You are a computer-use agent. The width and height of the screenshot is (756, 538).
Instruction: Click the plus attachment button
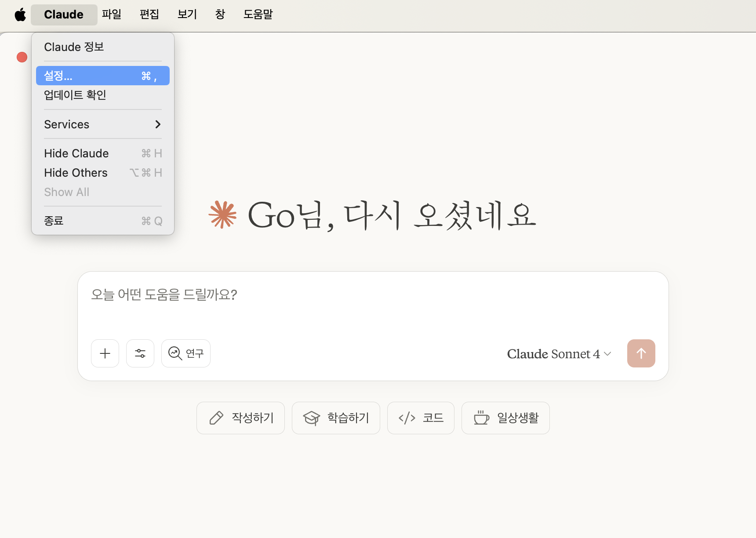[x=105, y=353]
